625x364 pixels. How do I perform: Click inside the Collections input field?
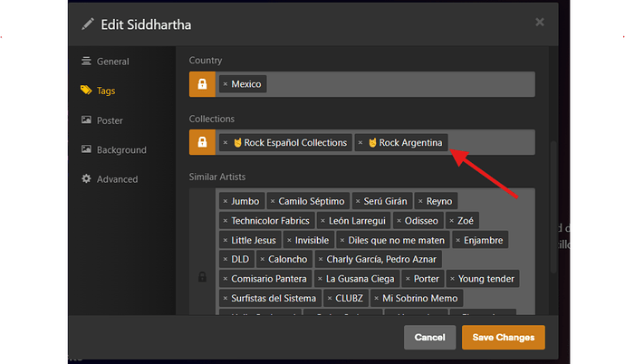(x=491, y=142)
